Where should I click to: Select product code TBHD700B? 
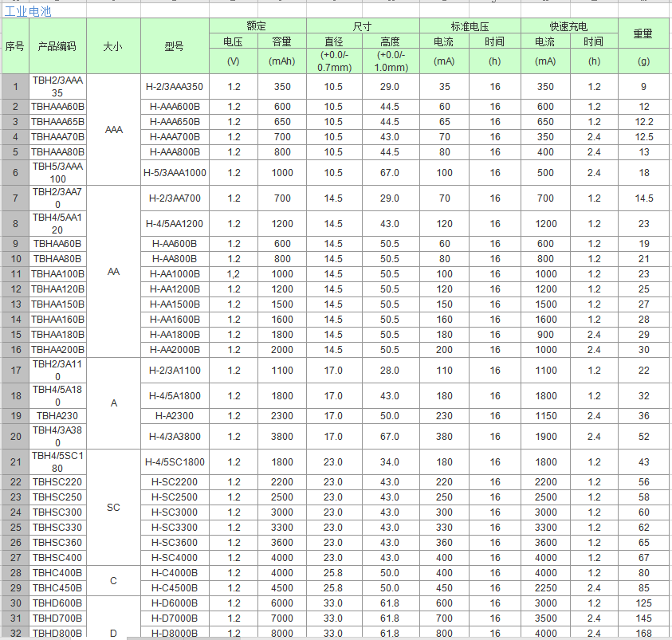pos(57,618)
